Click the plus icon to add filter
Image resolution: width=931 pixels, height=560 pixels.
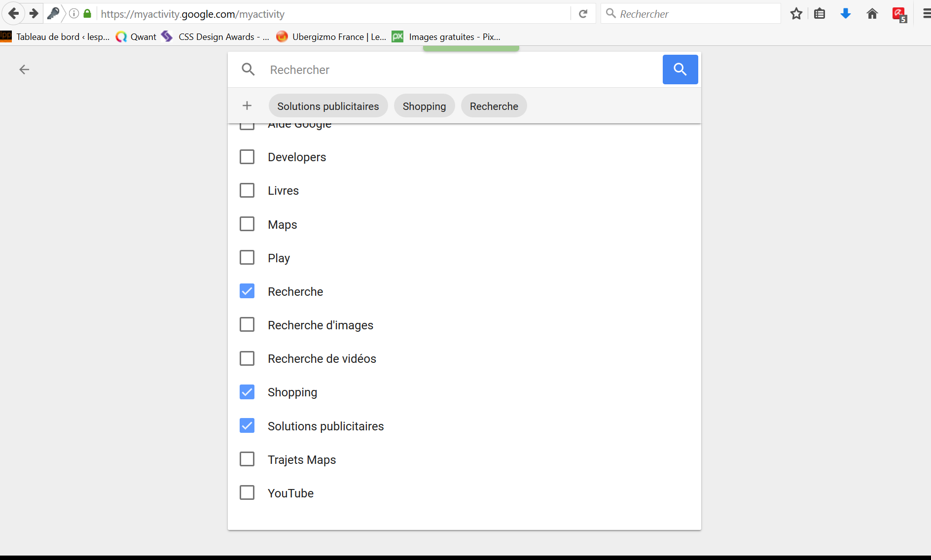coord(247,105)
